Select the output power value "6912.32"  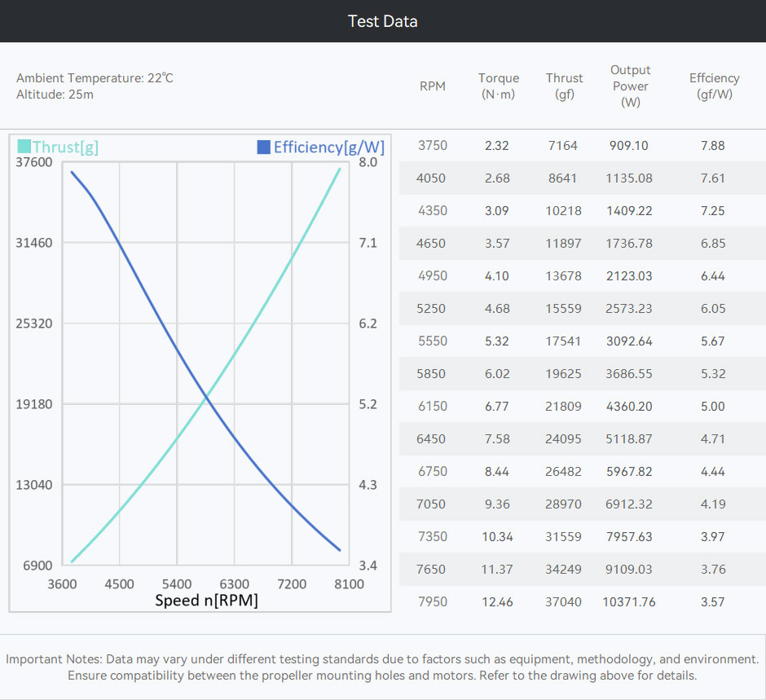point(629,504)
